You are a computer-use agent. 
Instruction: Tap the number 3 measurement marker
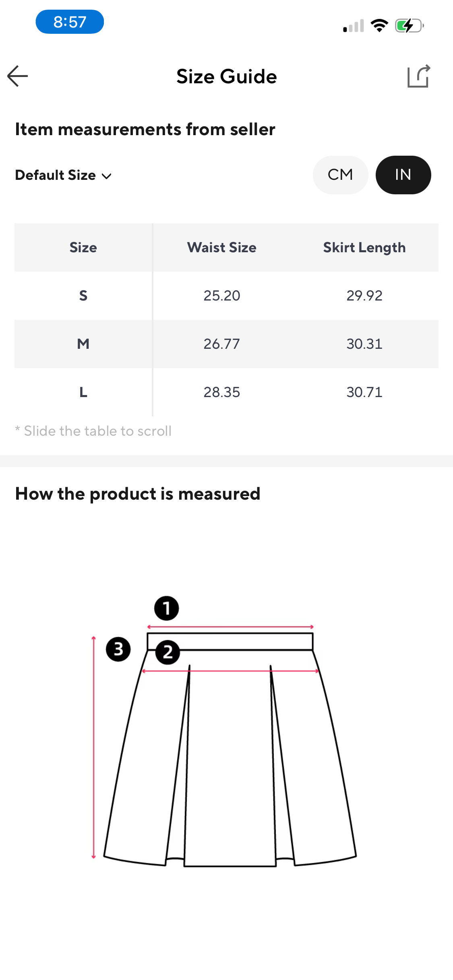point(118,649)
